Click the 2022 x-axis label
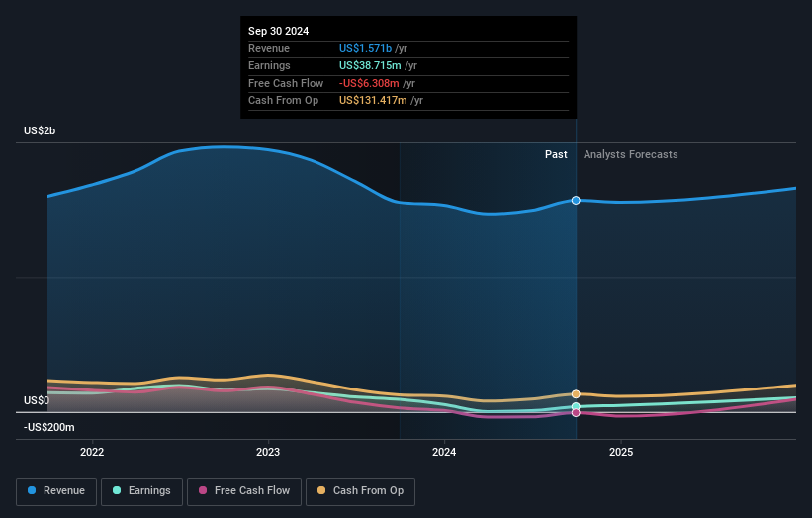Image resolution: width=812 pixels, height=518 pixels. (92, 453)
